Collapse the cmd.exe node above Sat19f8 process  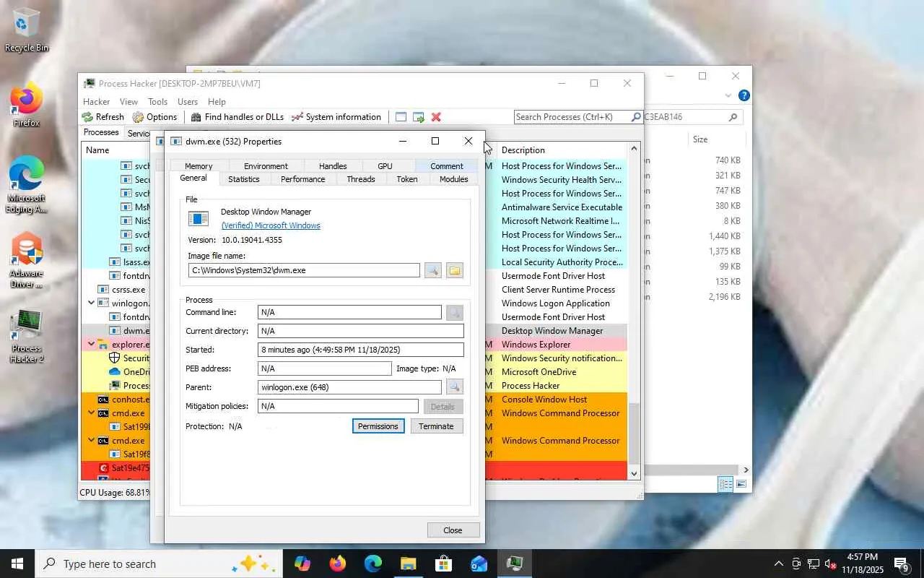click(x=91, y=441)
